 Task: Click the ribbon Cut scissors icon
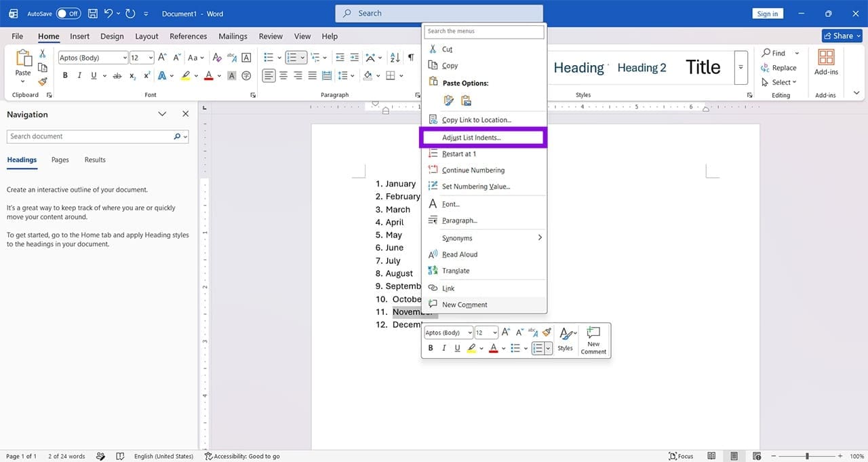point(43,54)
